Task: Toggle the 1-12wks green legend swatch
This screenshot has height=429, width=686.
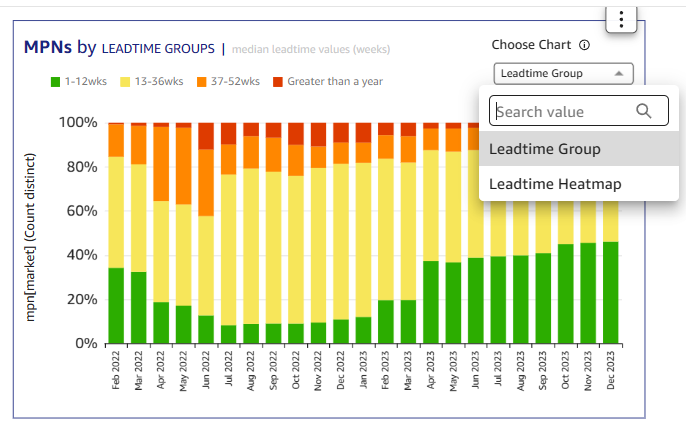Action: coord(56,82)
